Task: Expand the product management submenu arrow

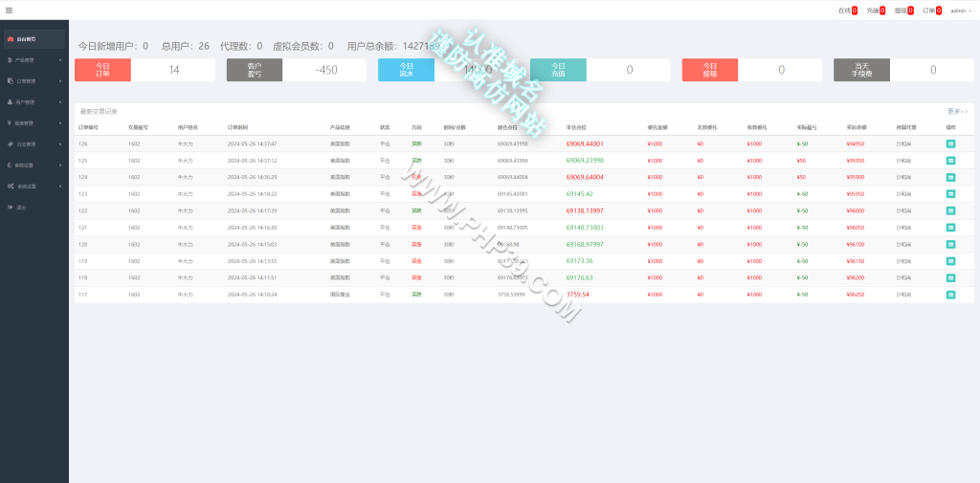Action: point(60,60)
